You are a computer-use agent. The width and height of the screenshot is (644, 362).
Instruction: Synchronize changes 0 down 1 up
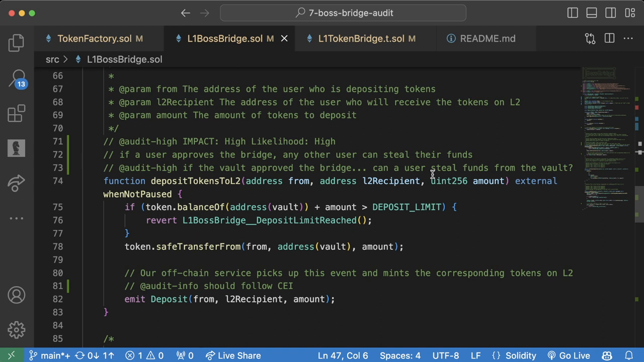[94, 355]
